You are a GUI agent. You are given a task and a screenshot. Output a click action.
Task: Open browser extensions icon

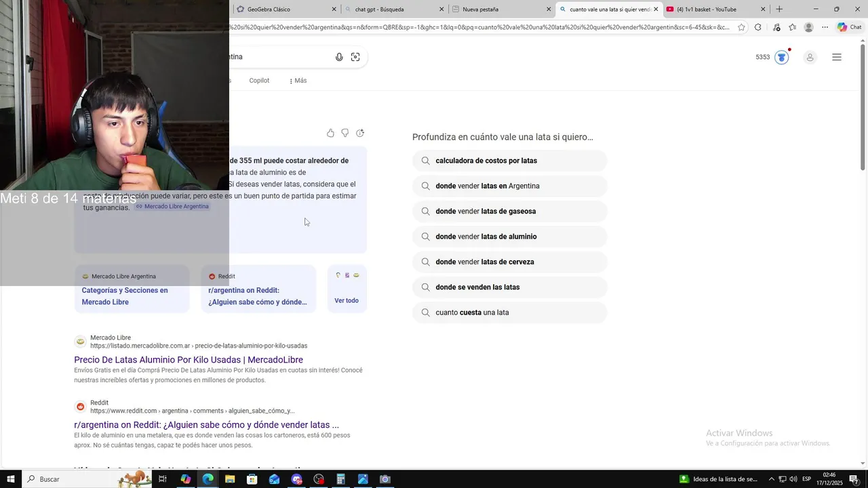pos(758,27)
